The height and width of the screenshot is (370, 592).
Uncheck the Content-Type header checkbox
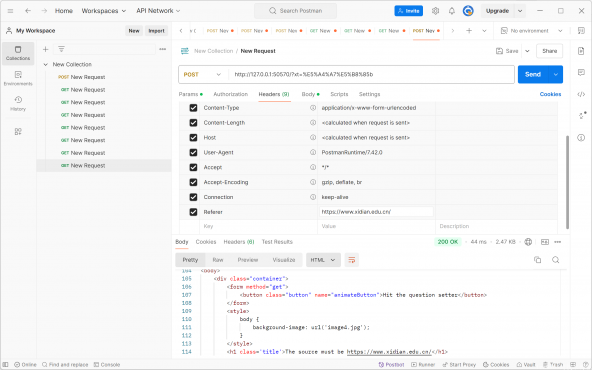[193, 108]
